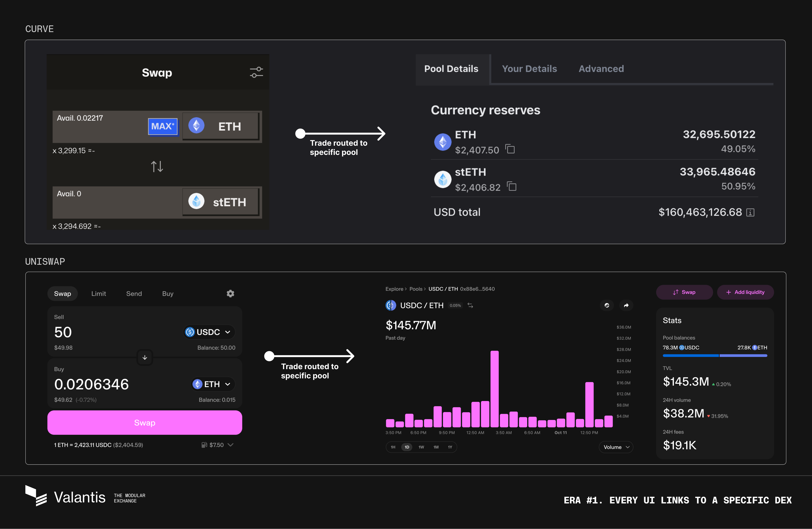812x529 pixels.
Task: Open ETH token selector in Curve swap
Action: click(x=221, y=126)
